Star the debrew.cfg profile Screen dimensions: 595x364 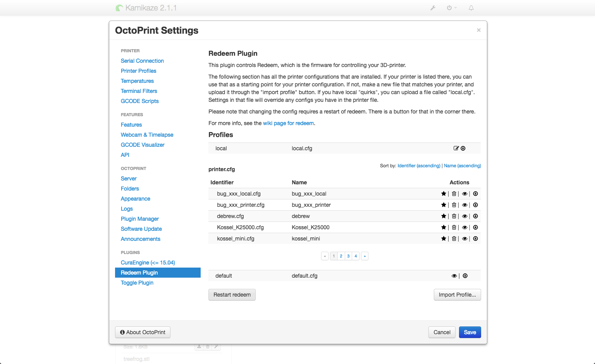[444, 216]
